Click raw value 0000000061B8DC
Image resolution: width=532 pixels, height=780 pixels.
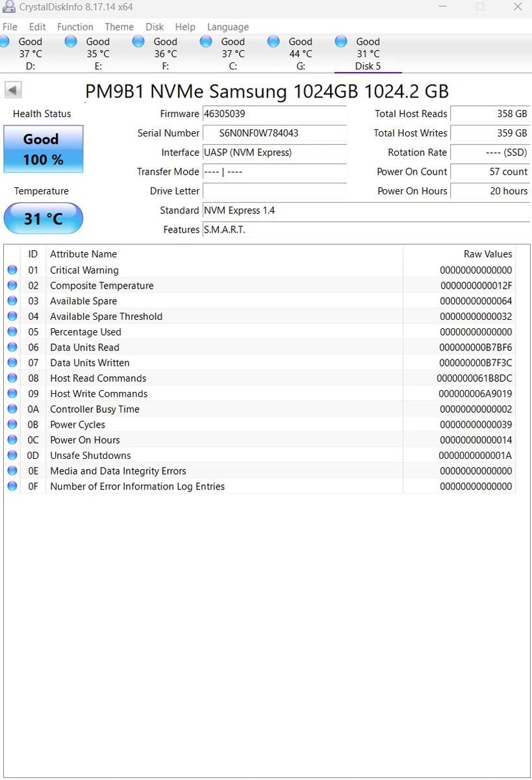click(x=474, y=378)
